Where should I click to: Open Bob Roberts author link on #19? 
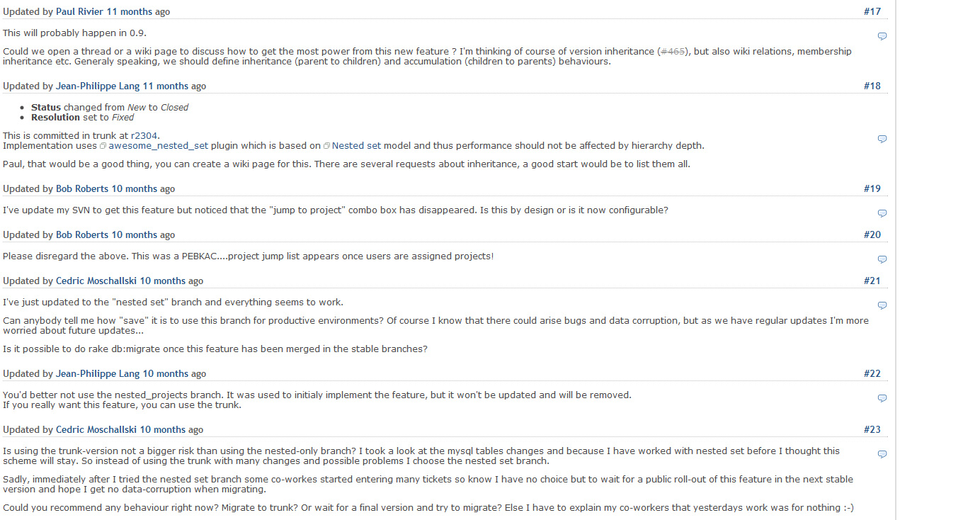coord(82,189)
